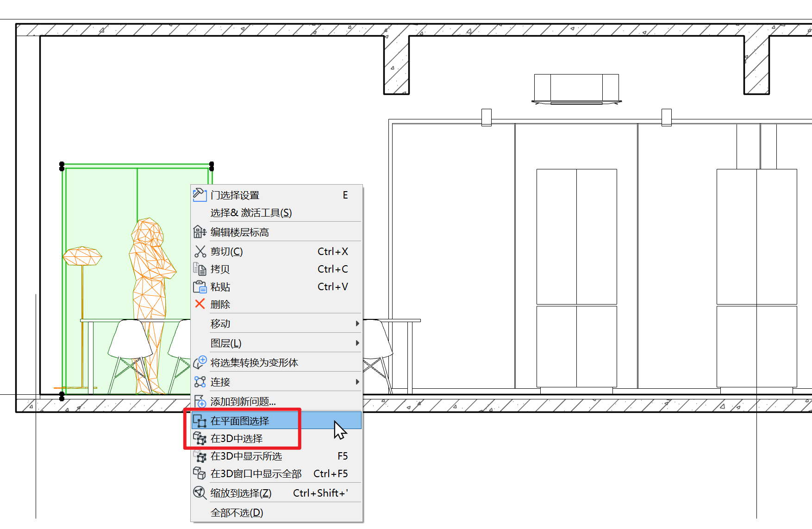Screen dimensions: 812x529
Task: Click the 连接 node icon
Action: [x=200, y=382]
